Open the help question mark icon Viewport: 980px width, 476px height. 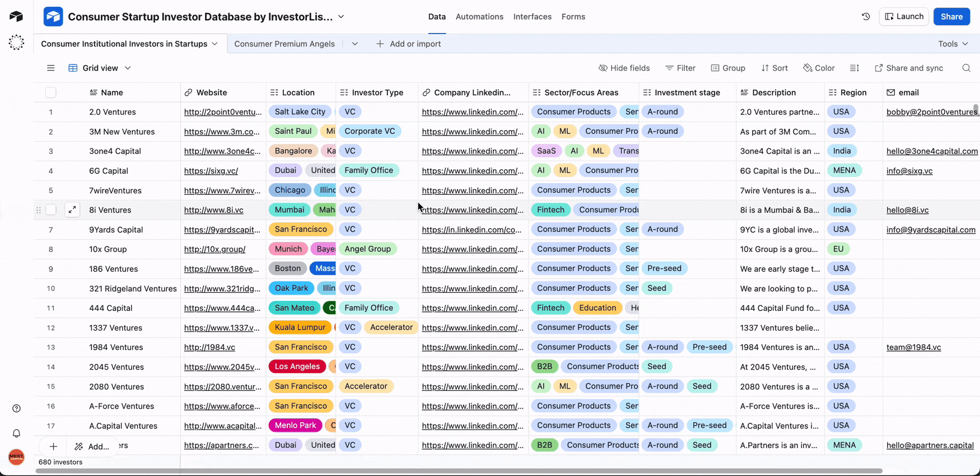pos(16,408)
